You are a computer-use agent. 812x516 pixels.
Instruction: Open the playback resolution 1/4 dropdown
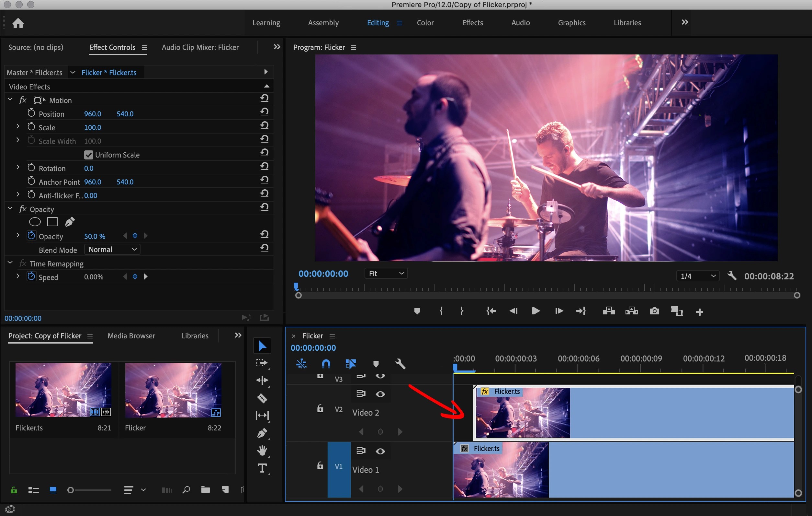pyautogui.click(x=697, y=276)
